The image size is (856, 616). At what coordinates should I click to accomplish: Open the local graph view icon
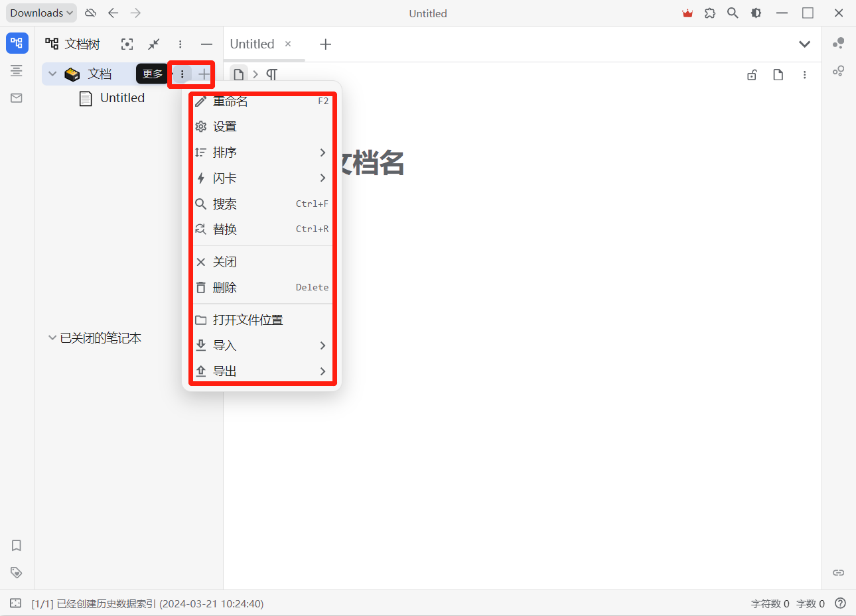tap(839, 70)
